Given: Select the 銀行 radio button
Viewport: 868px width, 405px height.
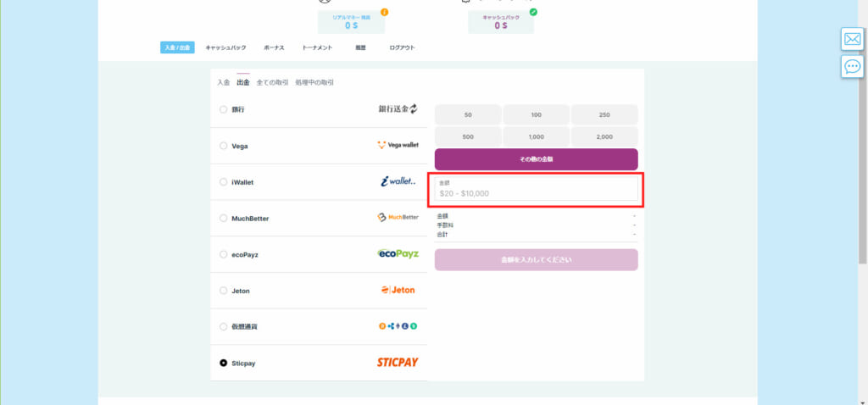Looking at the screenshot, I should [x=223, y=109].
